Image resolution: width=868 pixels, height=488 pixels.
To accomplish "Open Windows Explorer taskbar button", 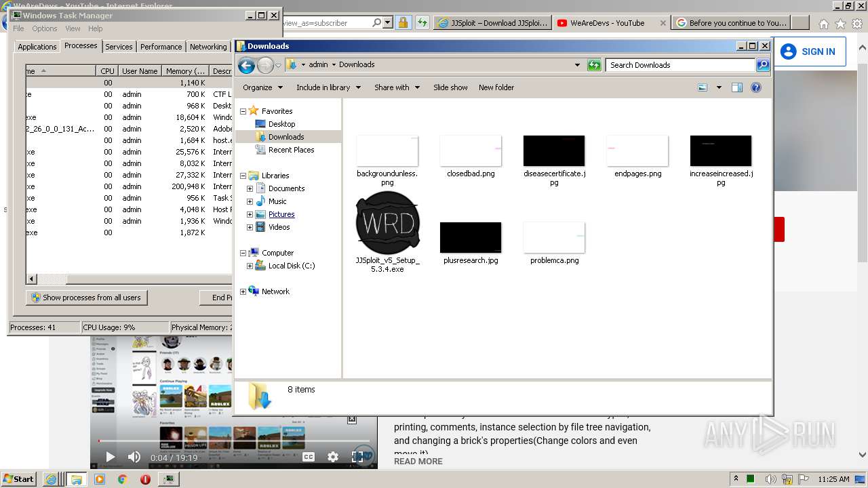I will click(77, 479).
